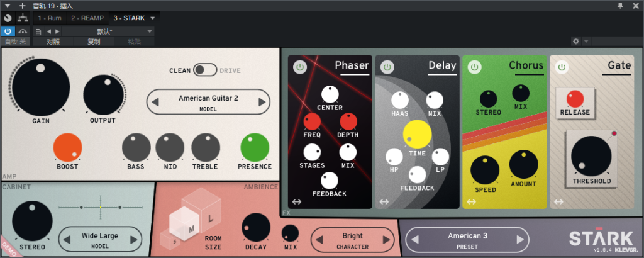
Task: Click host previous preset triangle
Action: [49, 31]
